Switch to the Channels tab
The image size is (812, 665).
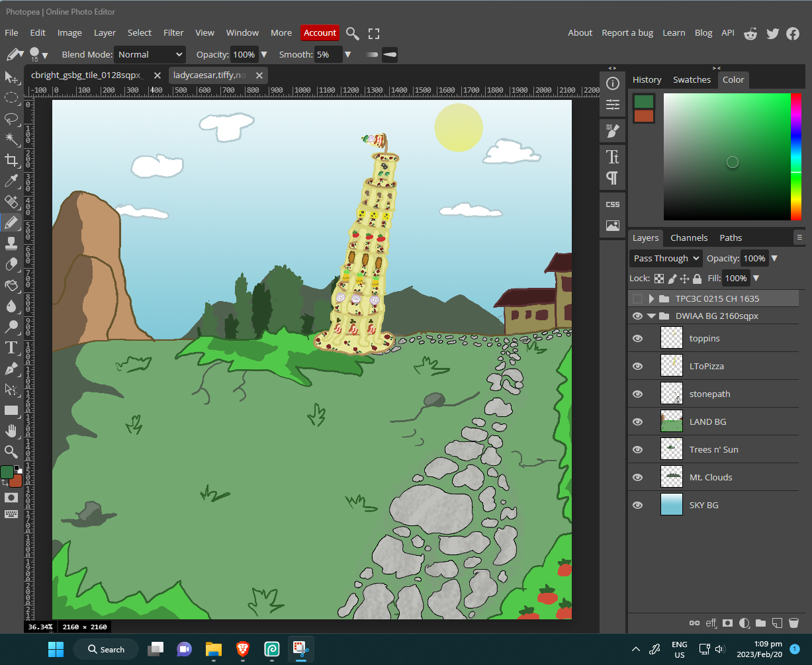[689, 238]
